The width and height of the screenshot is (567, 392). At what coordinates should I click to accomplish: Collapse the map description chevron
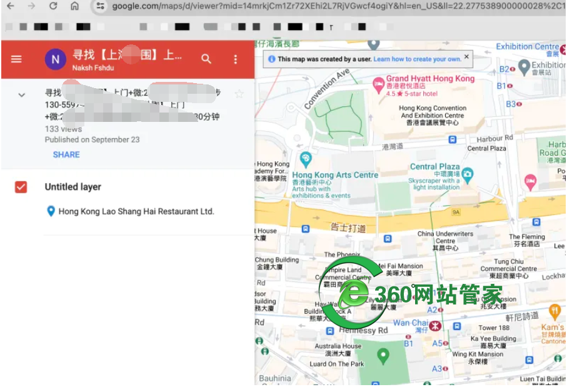[x=22, y=95]
